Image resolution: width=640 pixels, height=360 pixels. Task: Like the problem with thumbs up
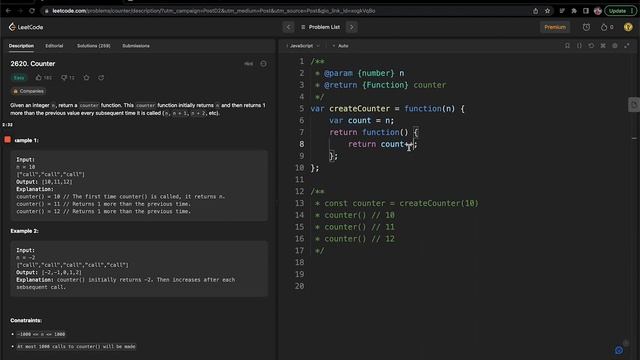43,78
